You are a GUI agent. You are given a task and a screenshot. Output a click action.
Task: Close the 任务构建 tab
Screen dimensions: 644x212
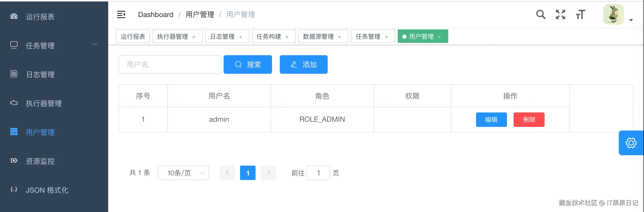pyautogui.click(x=287, y=37)
